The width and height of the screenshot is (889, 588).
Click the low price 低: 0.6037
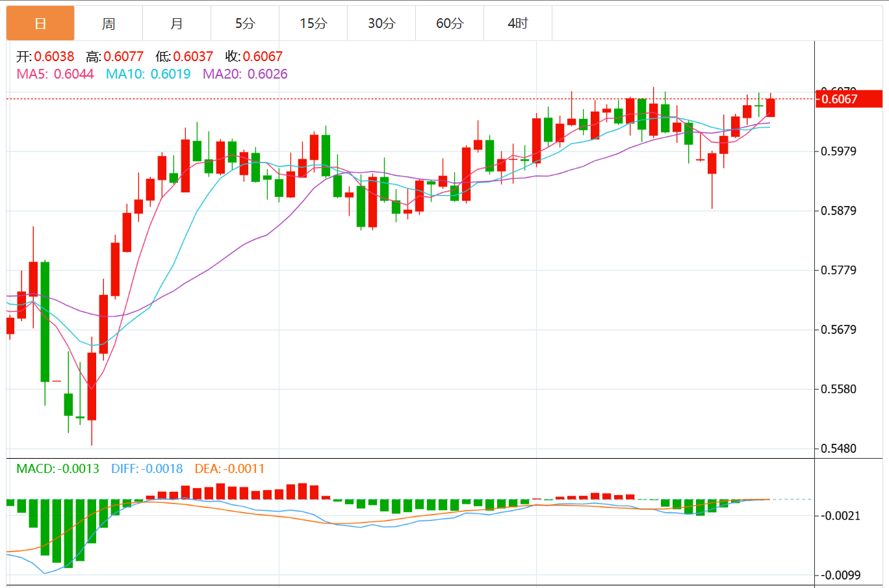coord(184,57)
